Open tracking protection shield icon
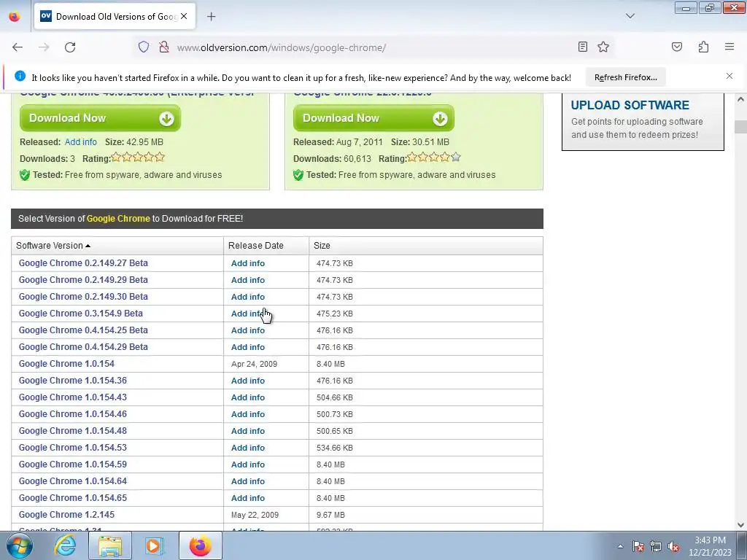 point(144,47)
